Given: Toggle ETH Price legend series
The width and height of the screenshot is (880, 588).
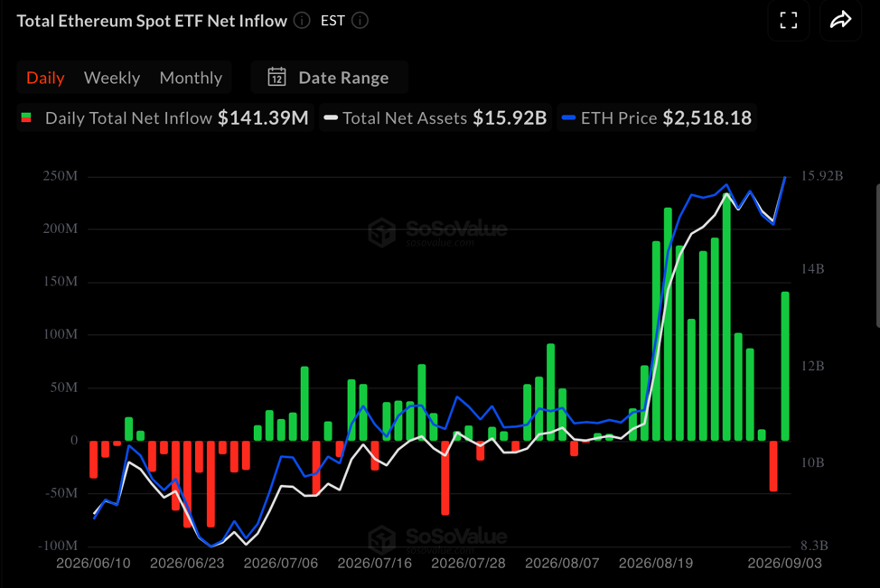Looking at the screenshot, I should tap(657, 117).
